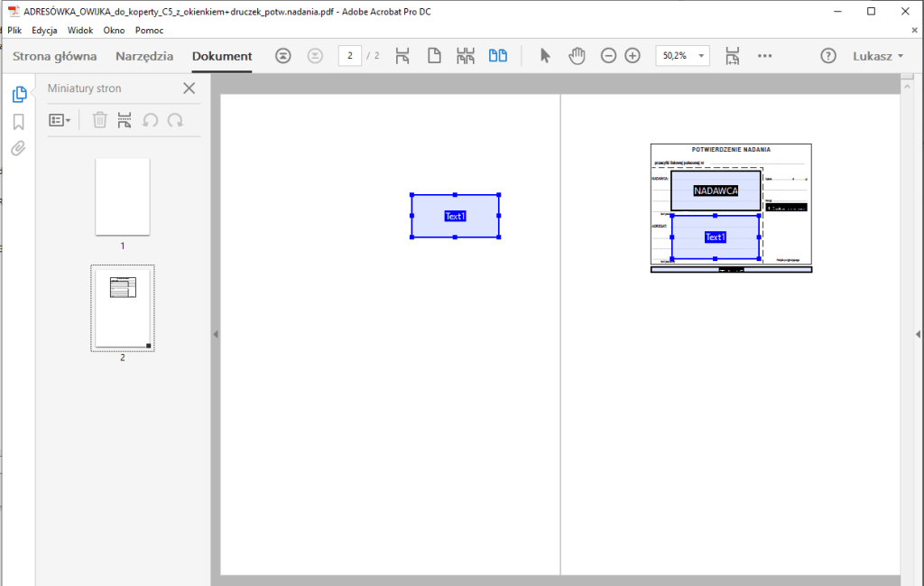Open the Edycja menu
Viewport: 924px width, 586px height.
44,30
